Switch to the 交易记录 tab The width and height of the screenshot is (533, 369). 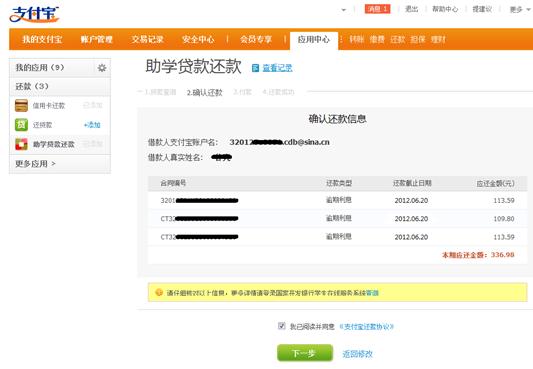(x=147, y=39)
